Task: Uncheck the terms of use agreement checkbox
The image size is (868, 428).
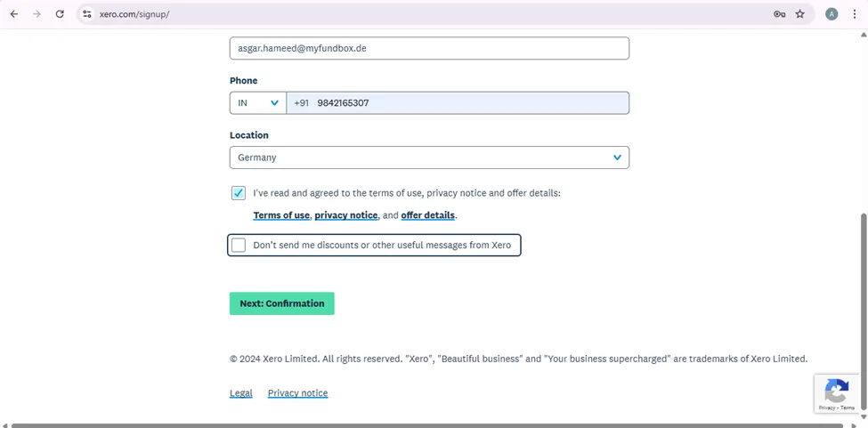Action: [239, 193]
